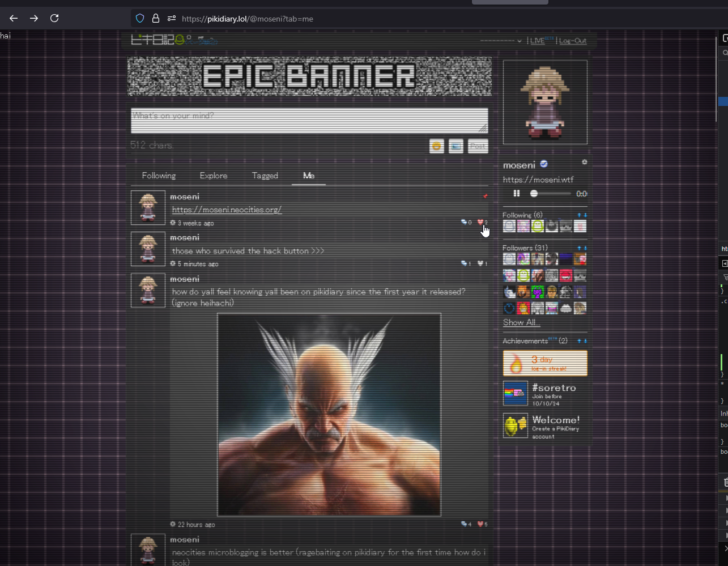
Task: Click the gear icon beside '5 minutes ago'
Action: pyautogui.click(x=173, y=263)
